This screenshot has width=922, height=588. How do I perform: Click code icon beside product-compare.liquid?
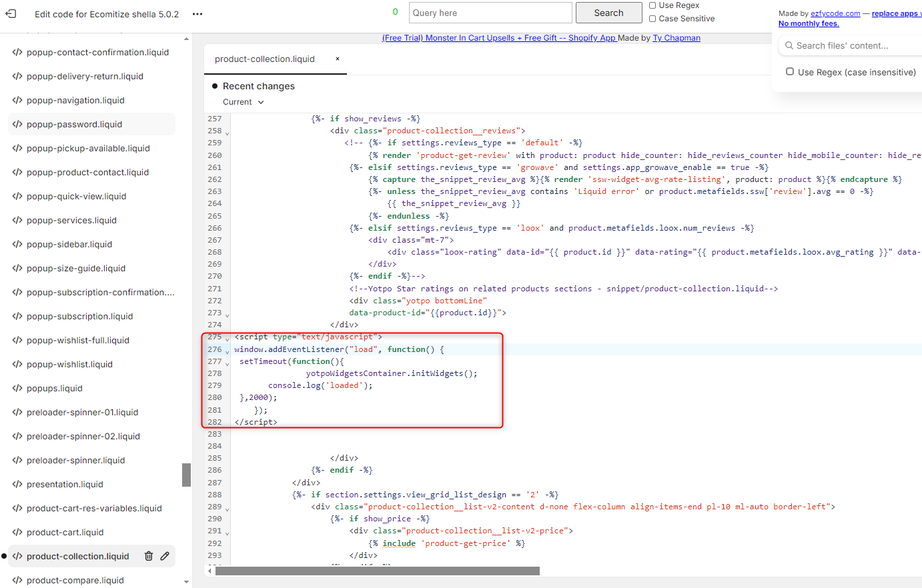coord(17,580)
